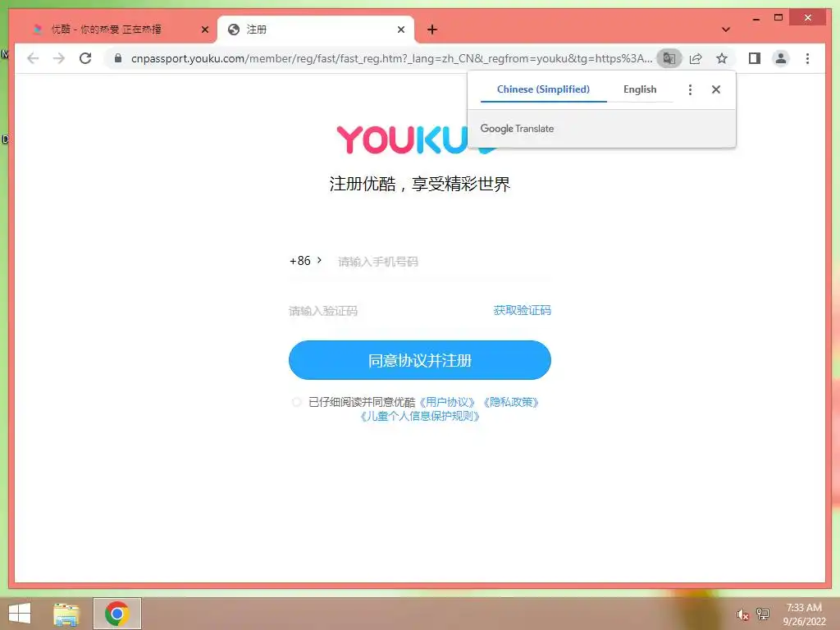Close the Chrome window
The width and height of the screenshot is (840, 630).
[x=808, y=18]
